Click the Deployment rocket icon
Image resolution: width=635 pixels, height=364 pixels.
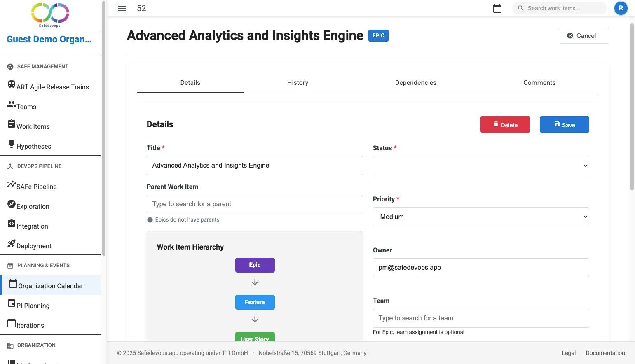tap(12, 243)
